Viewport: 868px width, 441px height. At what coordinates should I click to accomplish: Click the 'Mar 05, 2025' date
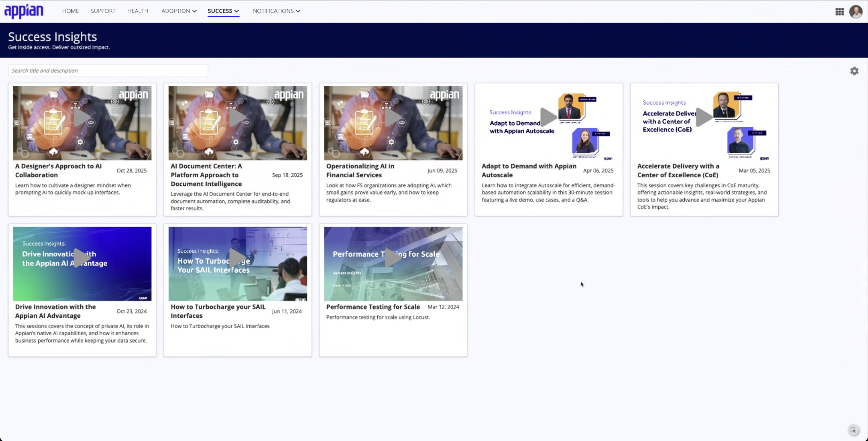(754, 170)
